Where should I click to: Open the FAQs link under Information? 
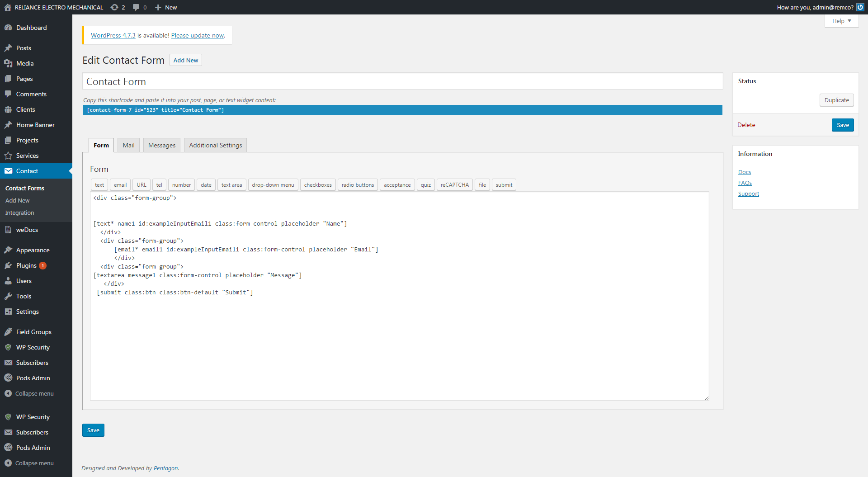(745, 183)
